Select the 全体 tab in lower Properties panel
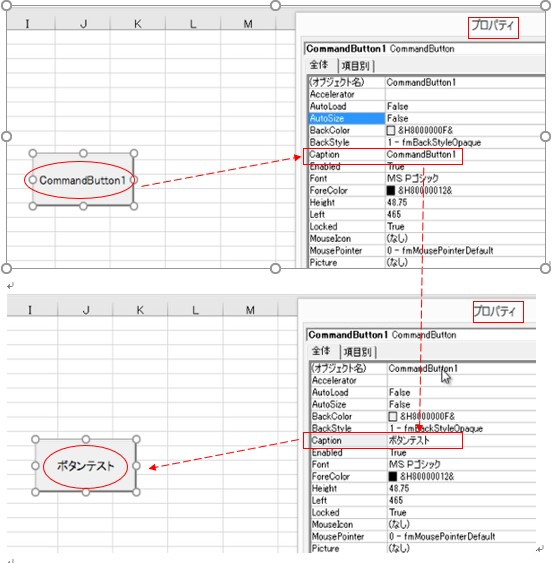The width and height of the screenshot is (557, 563). coord(321,351)
